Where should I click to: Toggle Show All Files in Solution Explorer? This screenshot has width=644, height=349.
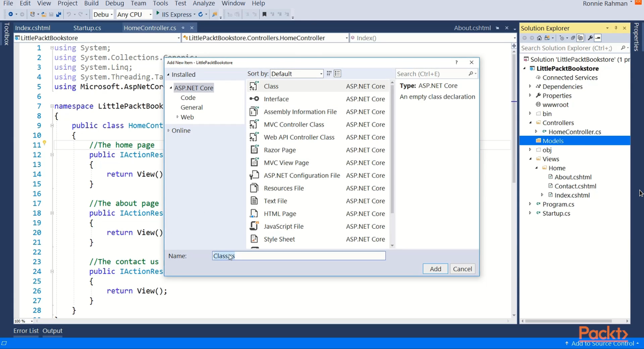coord(580,38)
